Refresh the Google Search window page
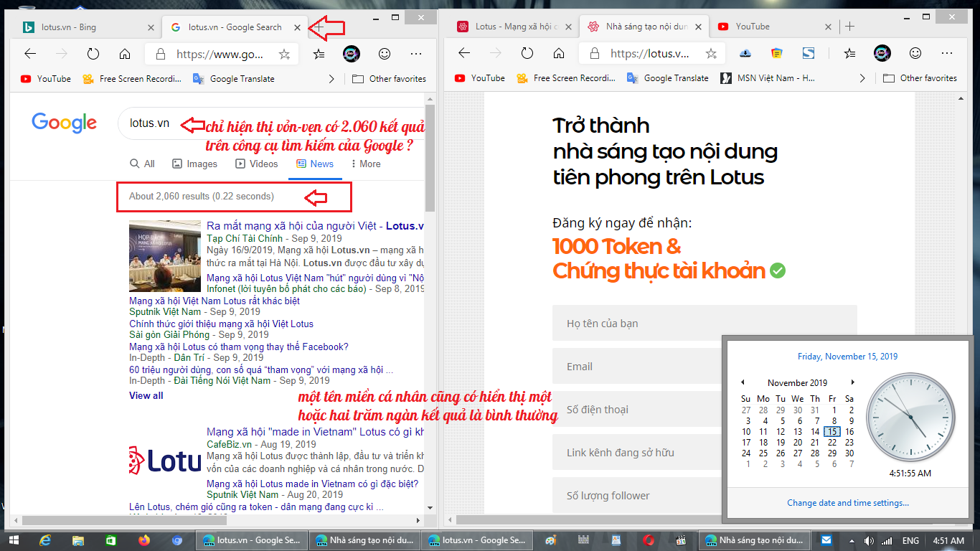The width and height of the screenshot is (980, 551). tap(93, 54)
